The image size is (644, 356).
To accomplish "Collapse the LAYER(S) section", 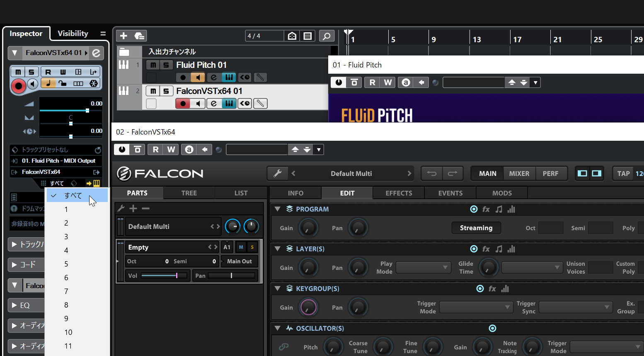I will click(278, 249).
